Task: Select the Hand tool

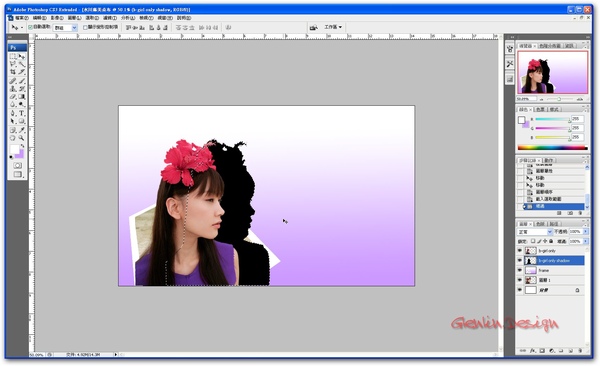Action: [13, 138]
